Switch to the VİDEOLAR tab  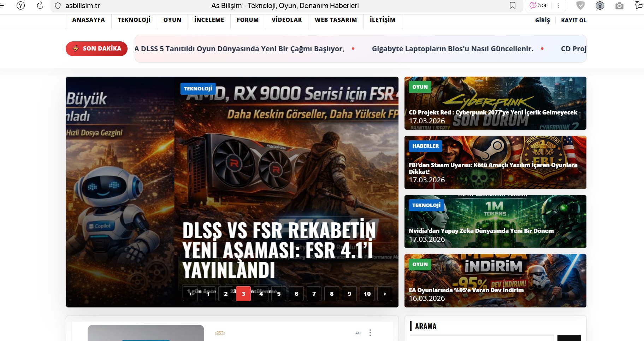click(286, 20)
